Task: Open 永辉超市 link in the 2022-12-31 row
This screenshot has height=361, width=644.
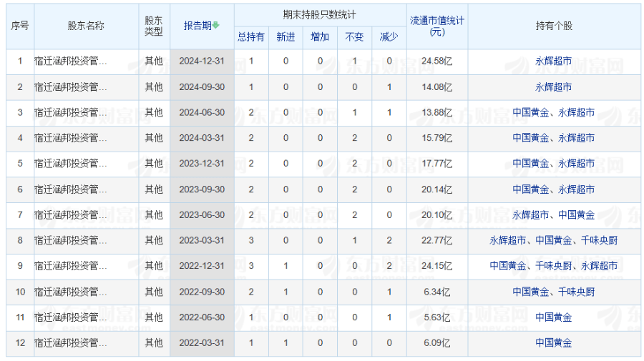Action: pyautogui.click(x=600, y=266)
